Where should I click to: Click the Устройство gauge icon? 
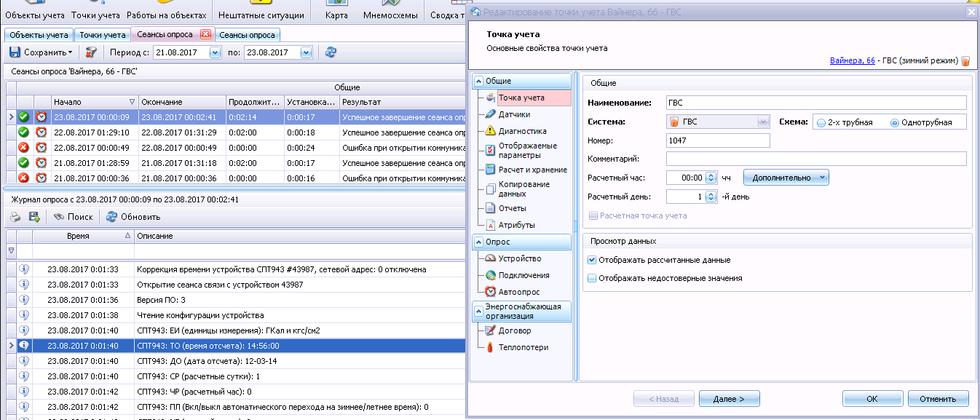point(491,258)
